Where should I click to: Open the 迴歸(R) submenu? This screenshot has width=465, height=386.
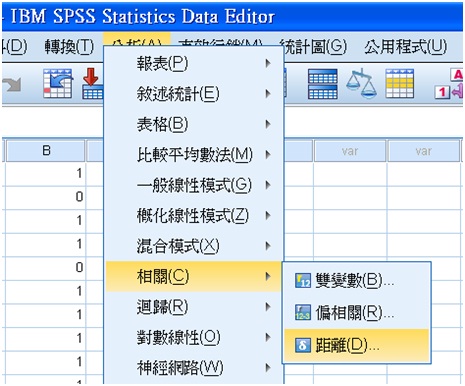[x=194, y=307]
